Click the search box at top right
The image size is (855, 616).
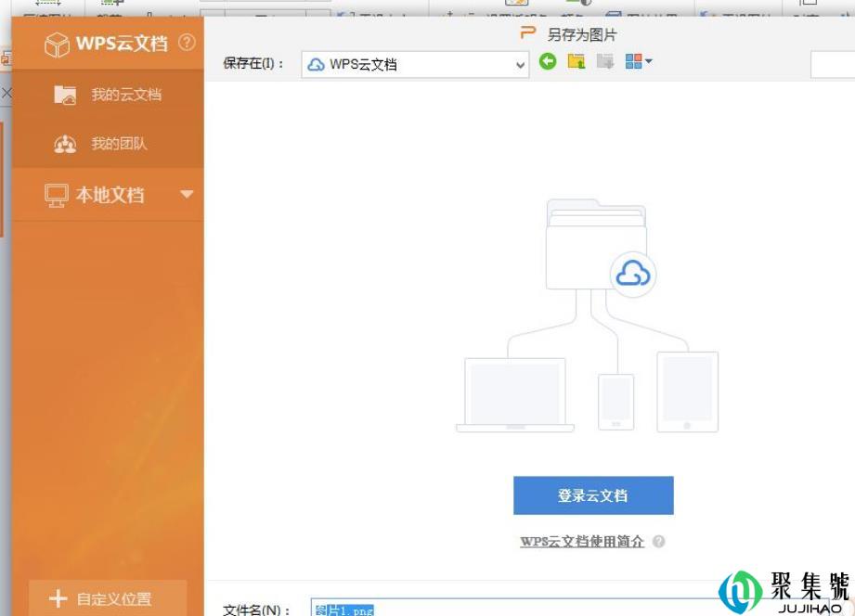click(833, 64)
